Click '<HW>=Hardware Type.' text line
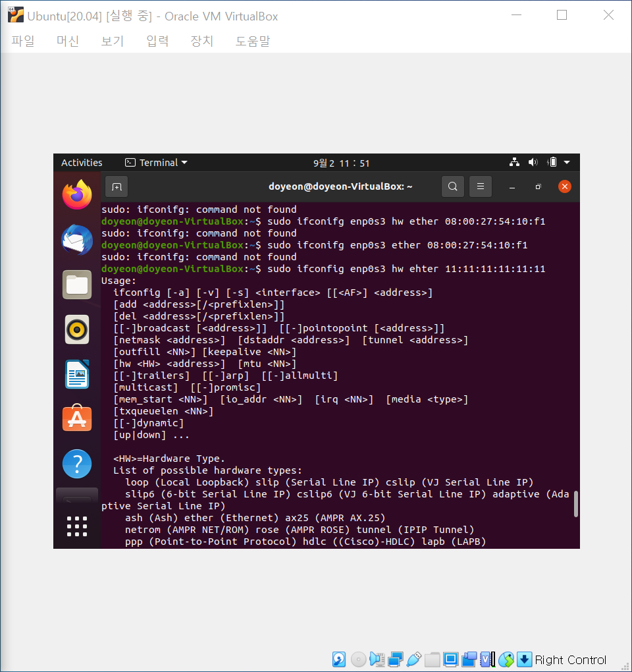The height and width of the screenshot is (672, 632). (x=169, y=459)
